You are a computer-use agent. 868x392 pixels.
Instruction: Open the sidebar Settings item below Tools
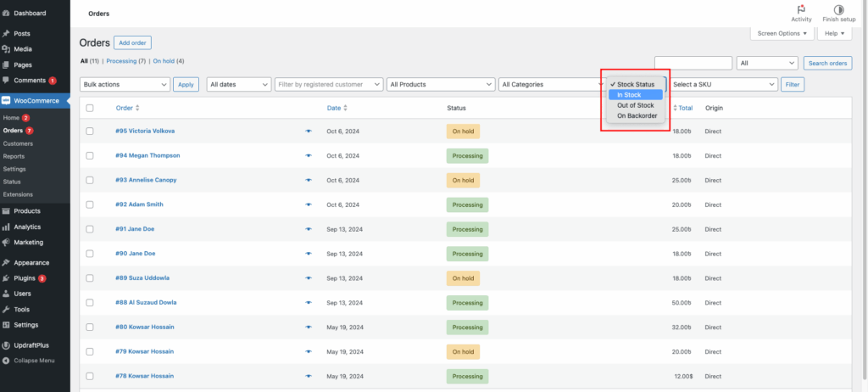26,325
